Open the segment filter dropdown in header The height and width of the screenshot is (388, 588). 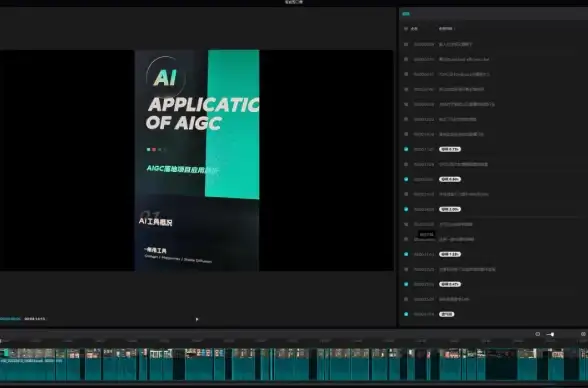point(446,28)
